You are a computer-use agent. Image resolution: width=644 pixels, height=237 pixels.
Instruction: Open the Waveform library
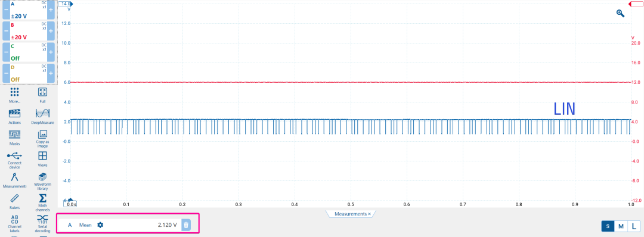[x=43, y=181]
